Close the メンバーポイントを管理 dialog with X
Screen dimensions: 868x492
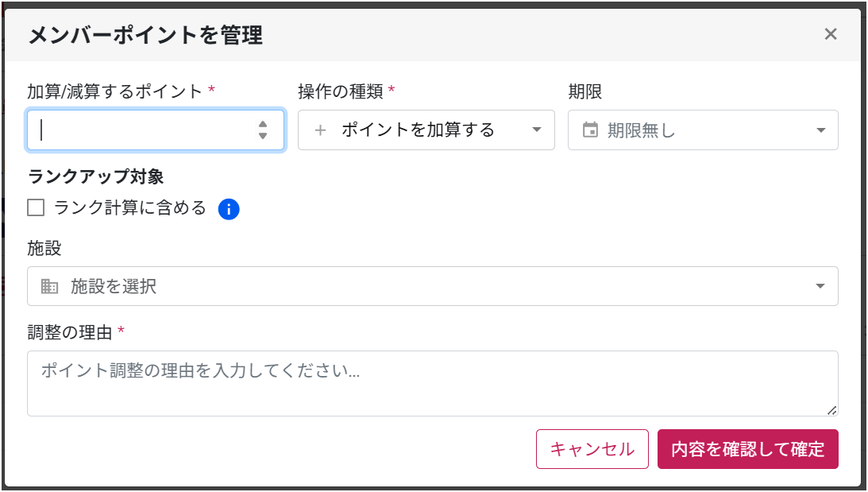(831, 34)
